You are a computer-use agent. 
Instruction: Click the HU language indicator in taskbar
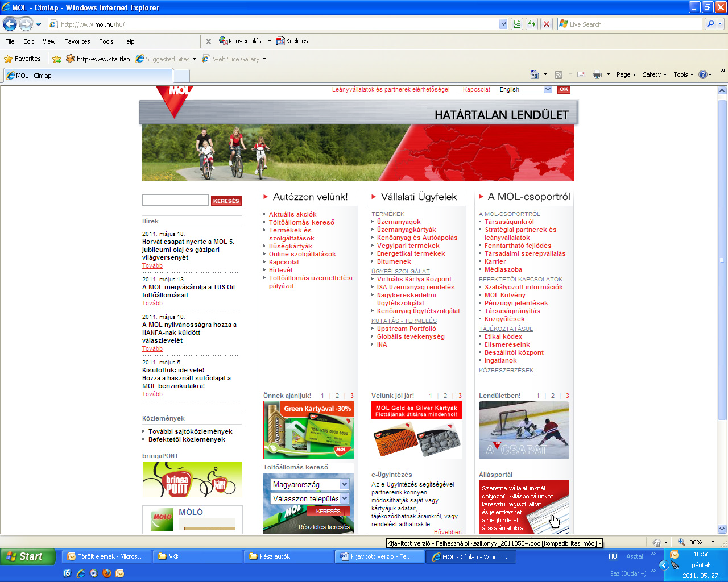click(x=613, y=556)
